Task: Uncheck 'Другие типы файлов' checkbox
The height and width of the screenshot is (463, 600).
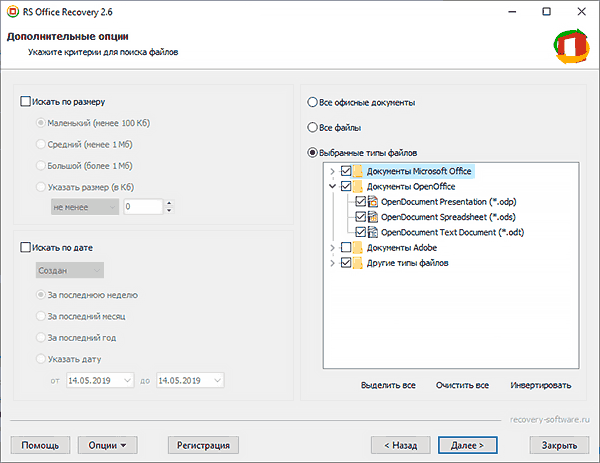Action: coord(346,263)
